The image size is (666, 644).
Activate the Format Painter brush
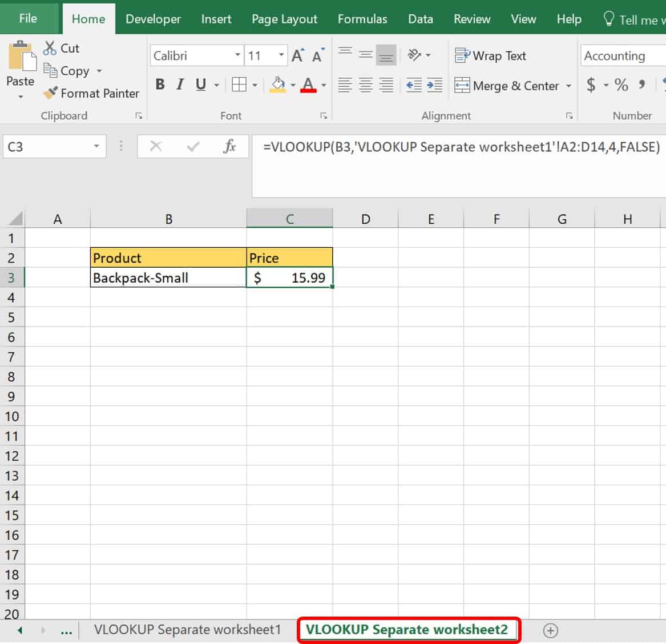pyautogui.click(x=50, y=92)
